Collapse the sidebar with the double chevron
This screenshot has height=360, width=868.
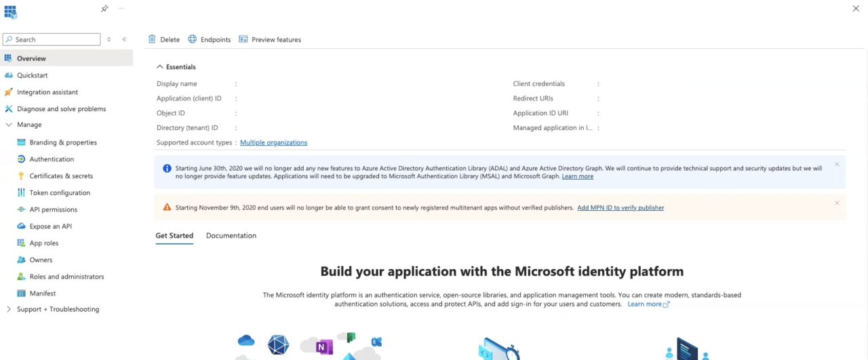pyautogui.click(x=125, y=39)
